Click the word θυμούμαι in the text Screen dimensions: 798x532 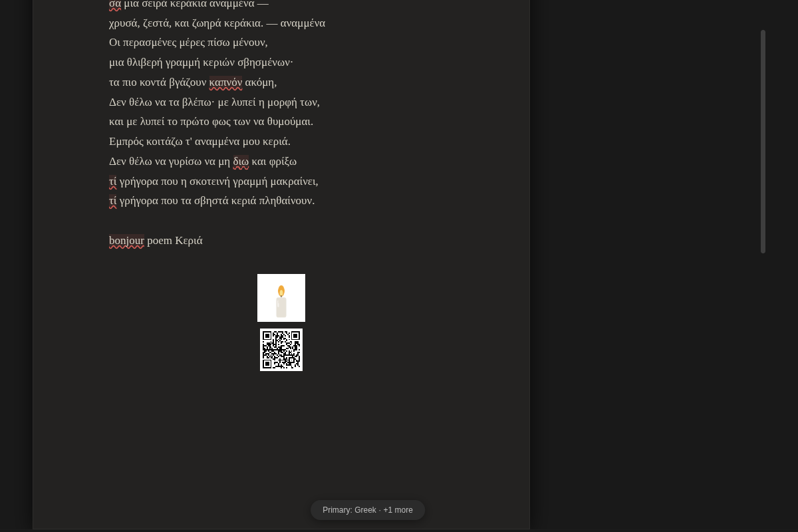click(x=290, y=122)
